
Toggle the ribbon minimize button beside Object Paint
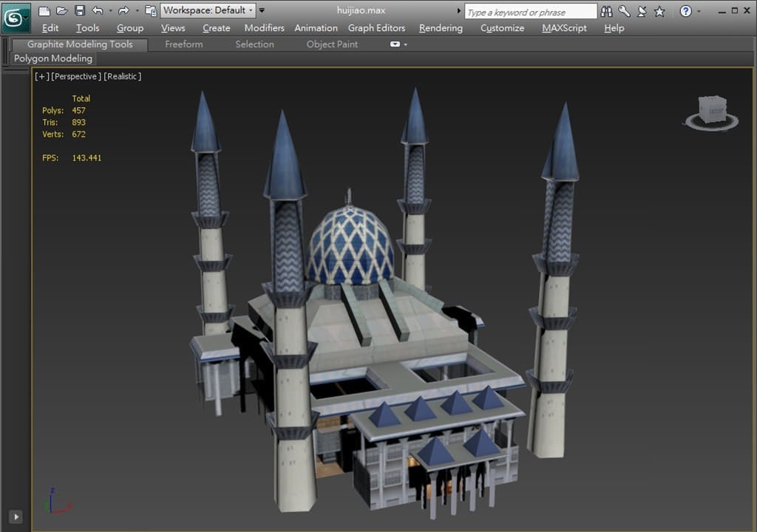(396, 44)
